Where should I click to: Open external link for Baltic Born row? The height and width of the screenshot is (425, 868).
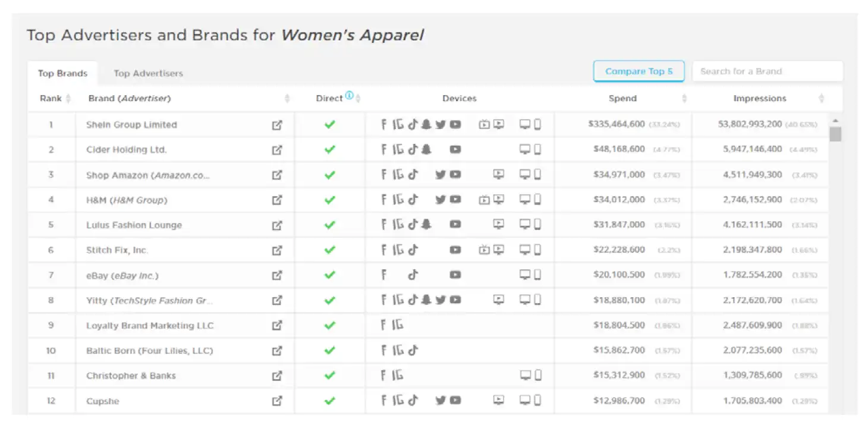pos(277,351)
